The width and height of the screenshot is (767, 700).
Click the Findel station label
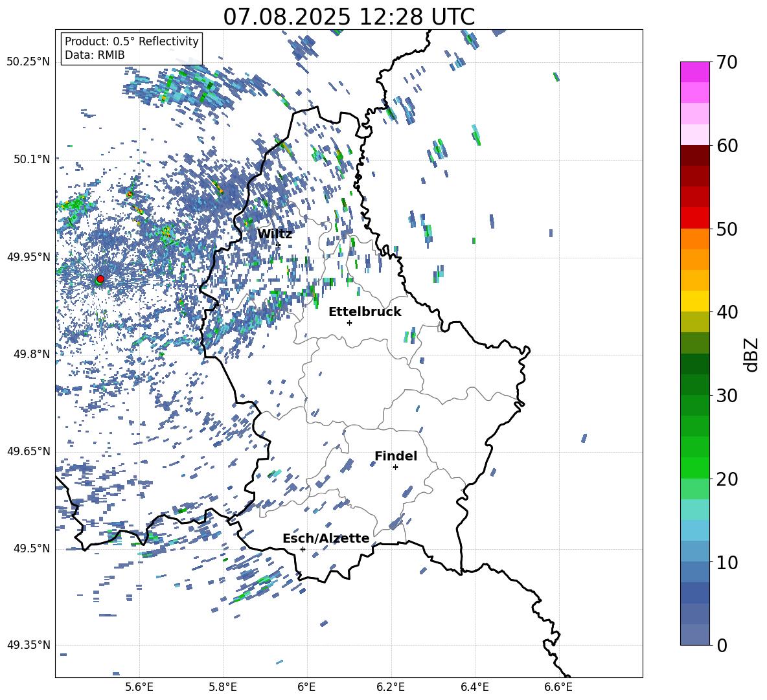click(x=396, y=456)
